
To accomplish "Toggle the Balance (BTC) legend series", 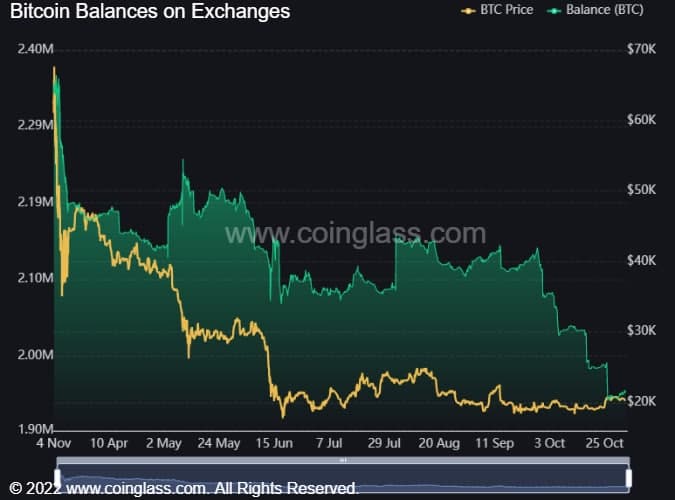I will coord(595,10).
